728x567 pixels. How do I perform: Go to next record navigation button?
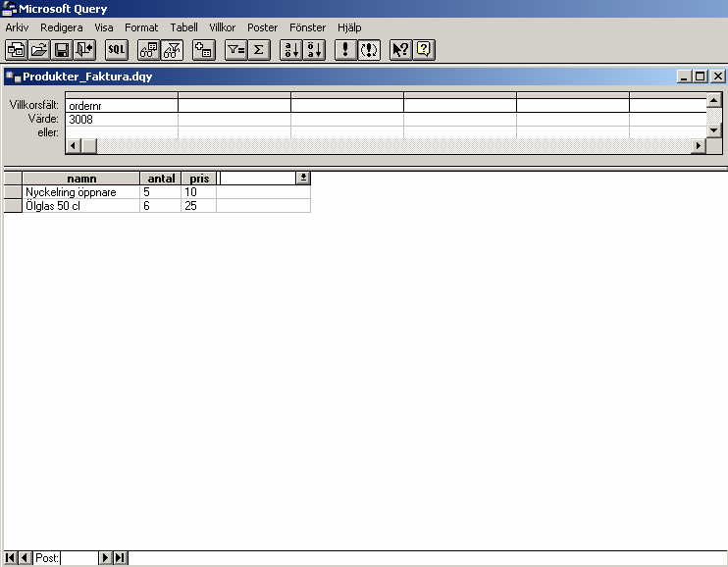pyautogui.click(x=105, y=558)
